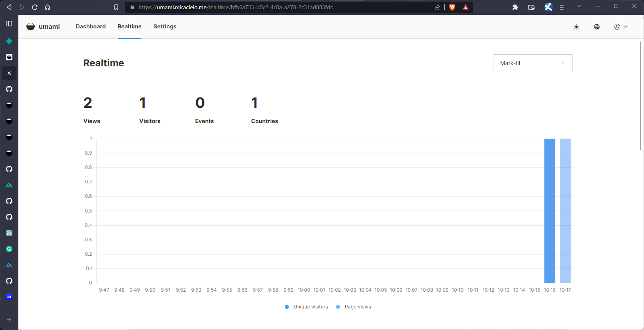
Task: Add a new vertical tab with plus
Action: (x=9, y=320)
